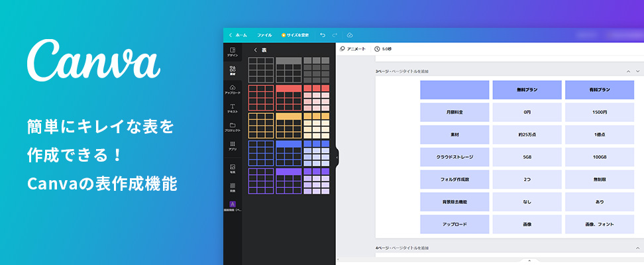Open the デザイン (Design) sidebar tab

coord(233,52)
